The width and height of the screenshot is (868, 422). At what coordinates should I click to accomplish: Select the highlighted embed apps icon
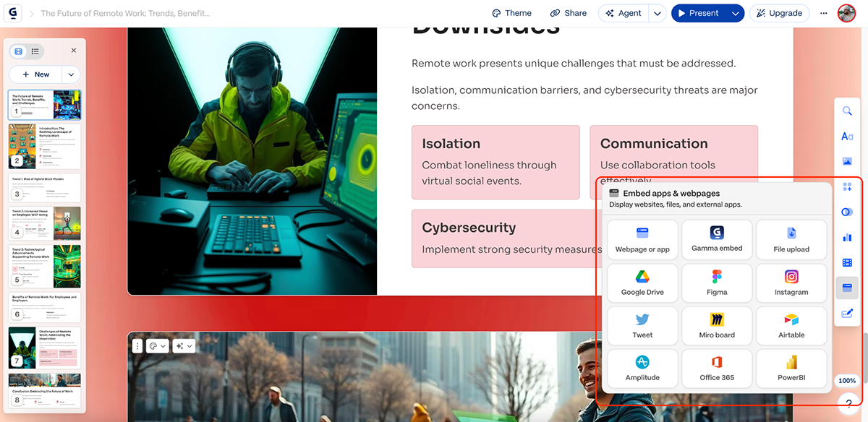click(x=847, y=288)
